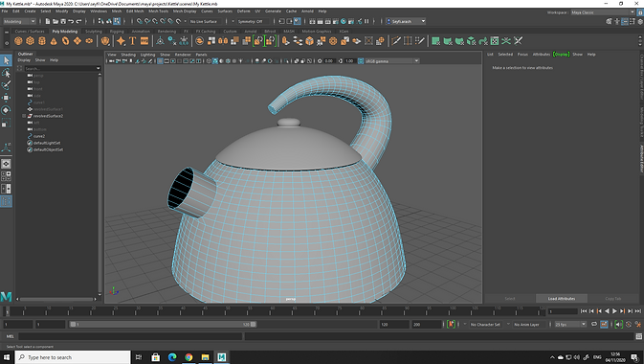Image resolution: width=644 pixels, height=364 pixels.
Task: Toggle the cached playback button
Action: point(604,324)
